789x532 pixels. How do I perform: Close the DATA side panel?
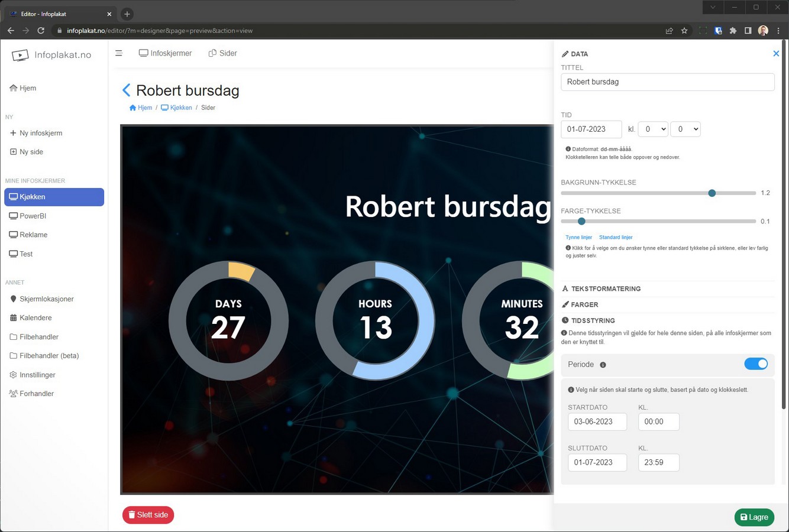coord(776,54)
